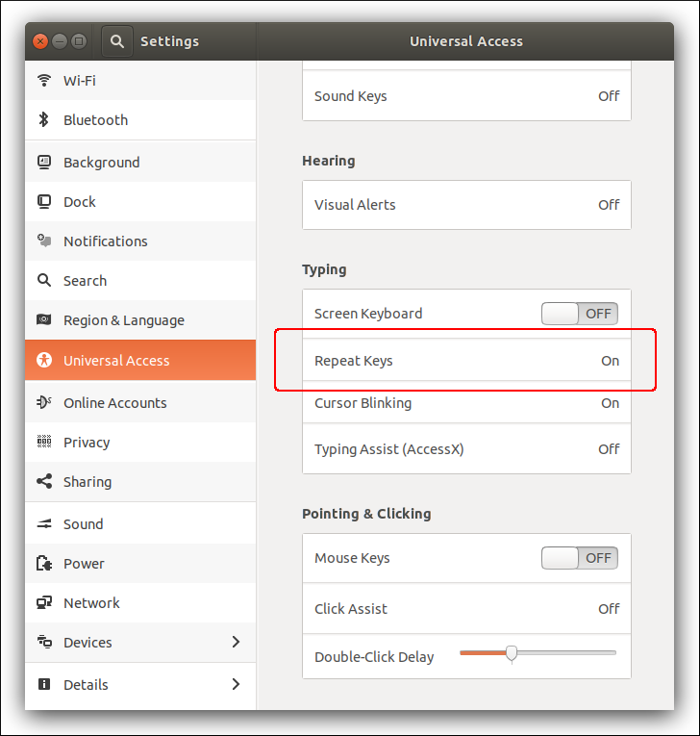Image resolution: width=700 pixels, height=736 pixels.
Task: Open the Wi-Fi settings panel
Action: point(140,80)
